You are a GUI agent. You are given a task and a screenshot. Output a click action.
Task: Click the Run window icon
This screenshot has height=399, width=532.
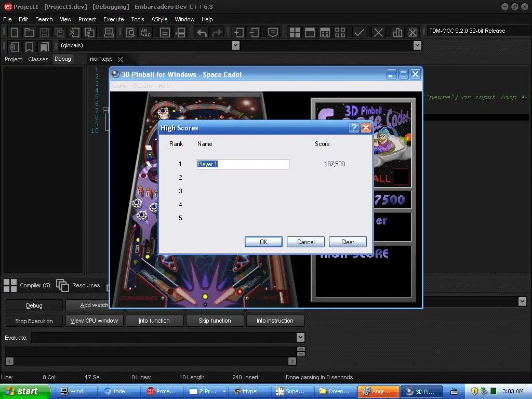click(310, 33)
